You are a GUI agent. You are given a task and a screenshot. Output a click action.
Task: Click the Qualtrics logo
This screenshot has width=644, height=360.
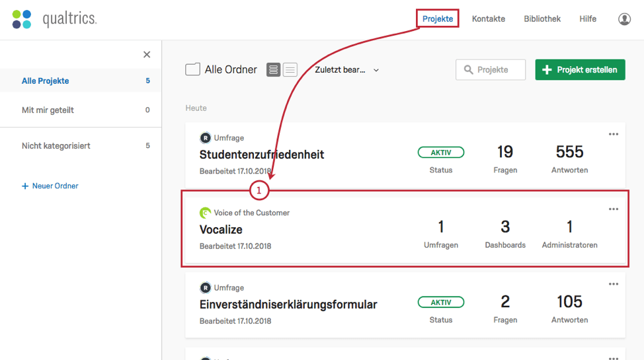point(54,19)
